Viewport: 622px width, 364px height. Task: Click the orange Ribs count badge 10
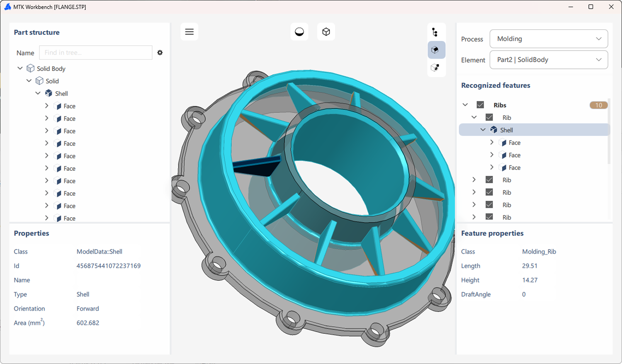tap(598, 105)
